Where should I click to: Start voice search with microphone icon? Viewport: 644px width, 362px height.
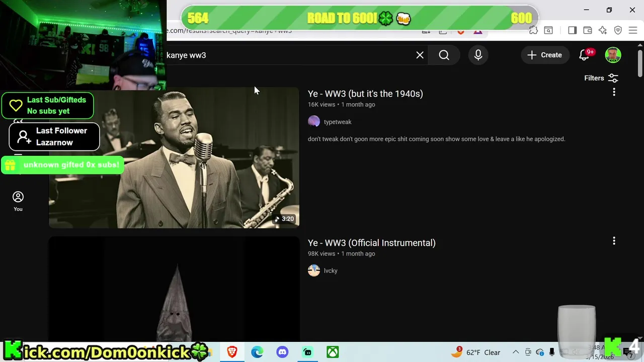[478, 55]
